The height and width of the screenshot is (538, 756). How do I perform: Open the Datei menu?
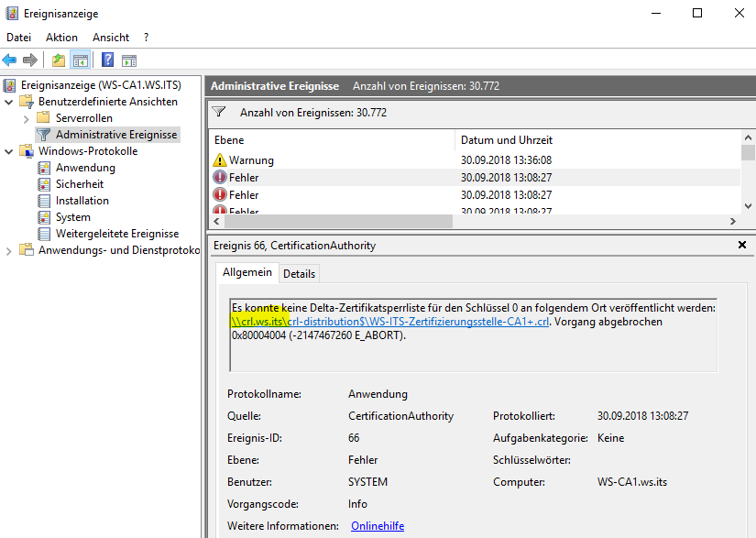click(19, 38)
